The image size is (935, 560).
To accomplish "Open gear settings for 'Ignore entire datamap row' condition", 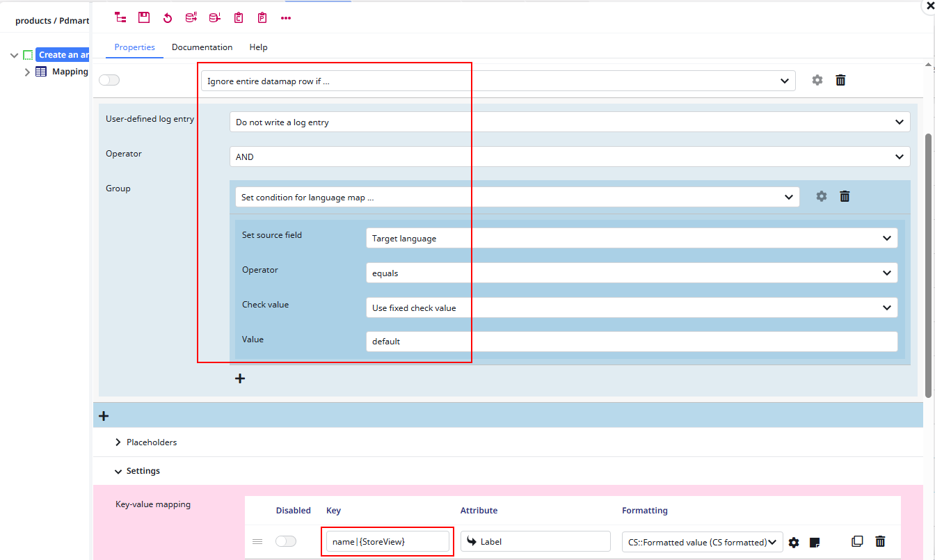I will coord(817,80).
